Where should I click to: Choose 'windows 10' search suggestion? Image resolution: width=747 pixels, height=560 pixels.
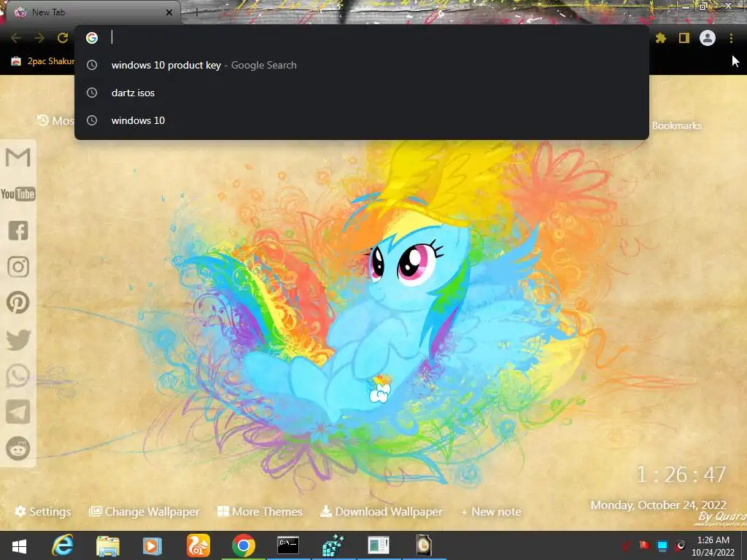tap(362, 120)
